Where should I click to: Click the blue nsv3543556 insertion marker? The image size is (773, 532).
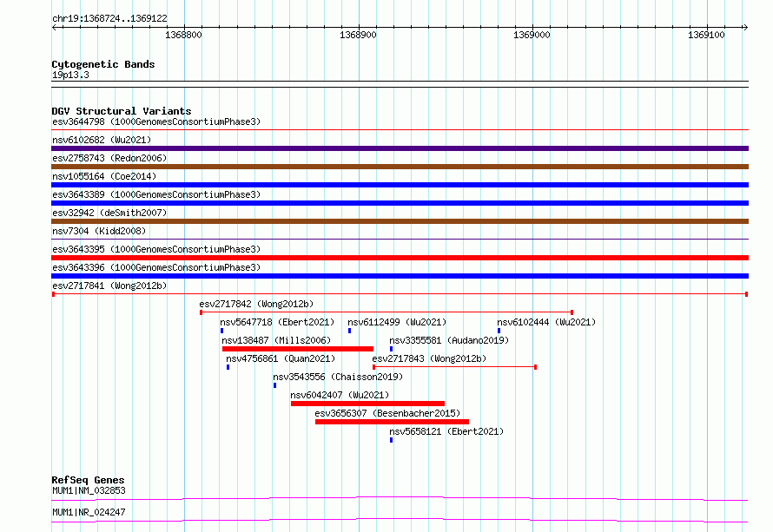274,385
